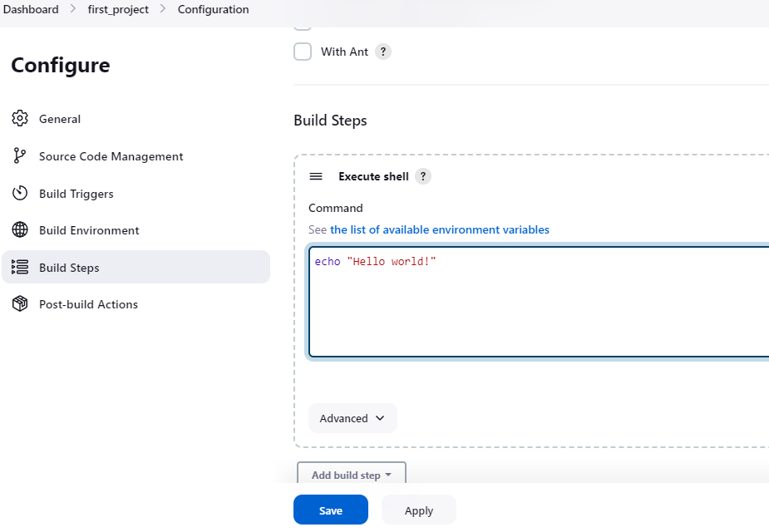This screenshot has height=532, width=769.
Task: Click the General gear icon
Action: pos(20,119)
